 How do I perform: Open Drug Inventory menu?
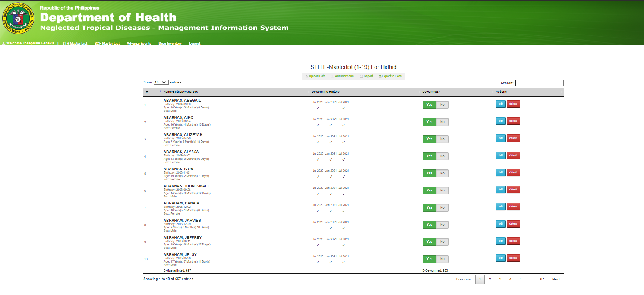[x=170, y=44]
